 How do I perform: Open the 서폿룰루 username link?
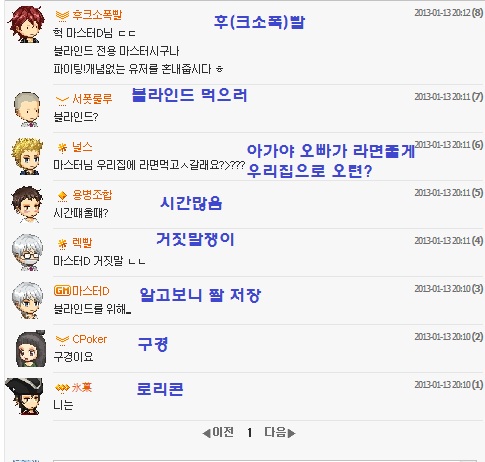[92, 99]
